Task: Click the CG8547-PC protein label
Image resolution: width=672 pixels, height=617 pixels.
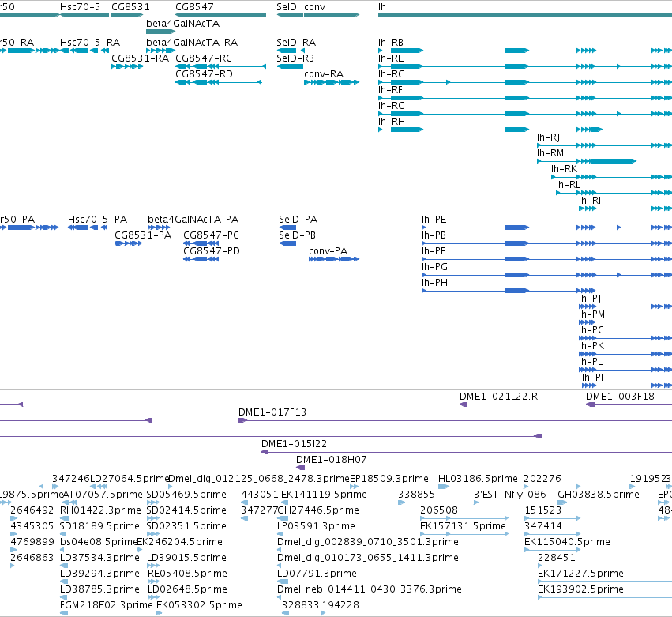Action: click(211, 235)
